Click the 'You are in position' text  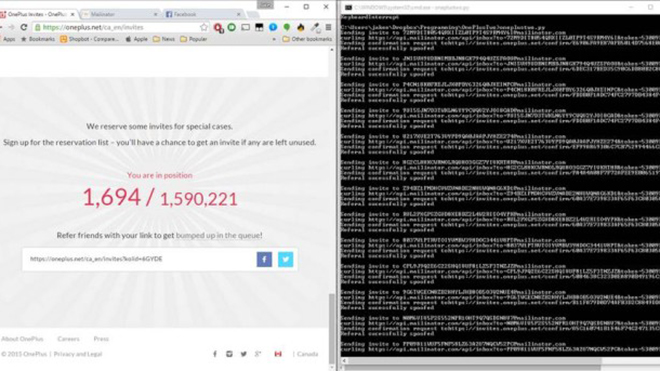coord(160,175)
